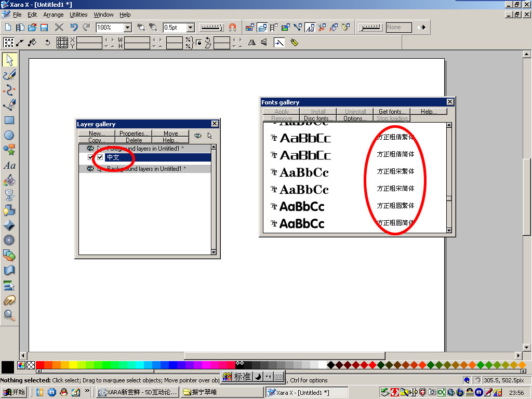Open the Clipart gallery scissors icon
Screen dimensions: 532x399
coord(322,28)
